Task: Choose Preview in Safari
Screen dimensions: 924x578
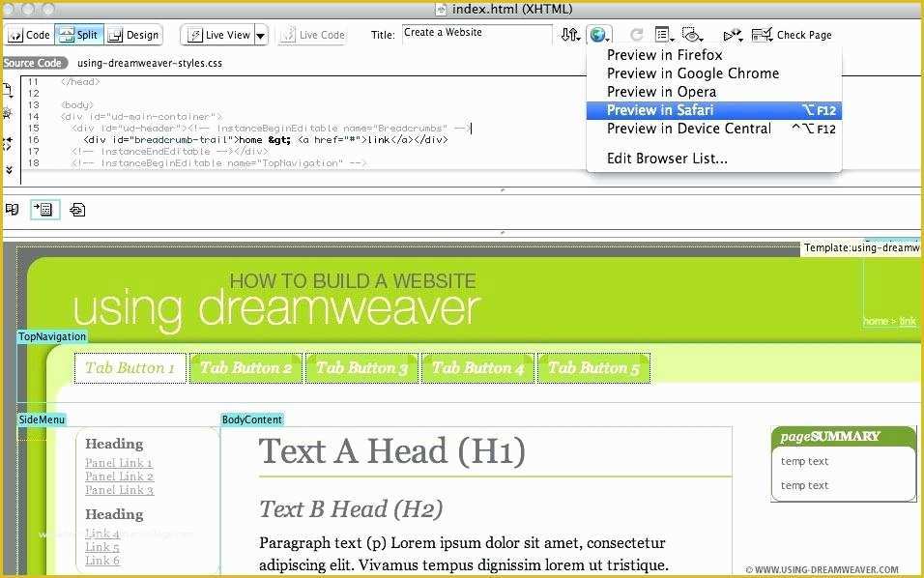Action: coord(713,110)
